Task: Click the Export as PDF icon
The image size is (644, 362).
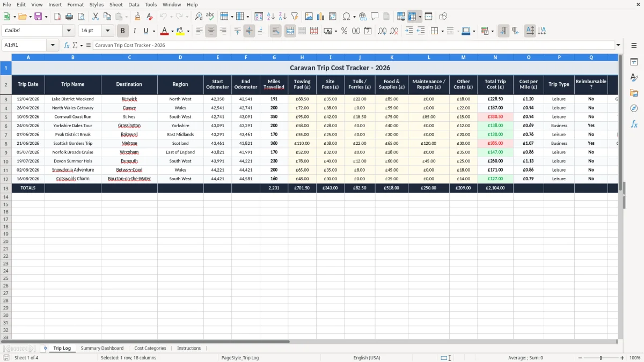Action: coord(57,17)
